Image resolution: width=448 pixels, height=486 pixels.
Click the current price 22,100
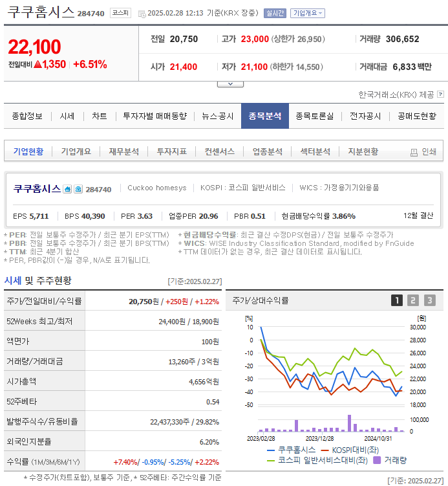tap(34, 47)
